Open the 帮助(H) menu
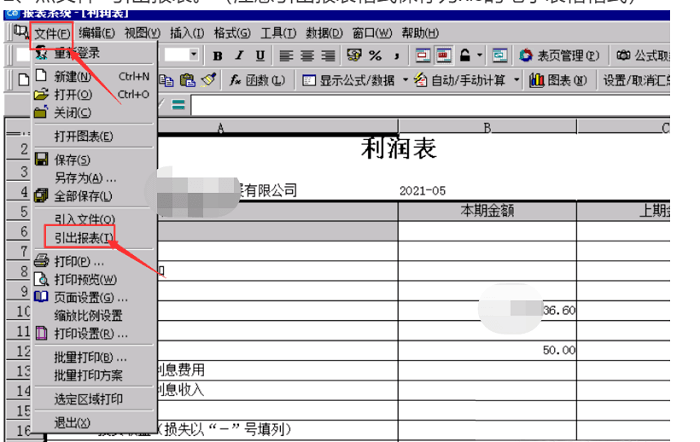 click(x=420, y=33)
